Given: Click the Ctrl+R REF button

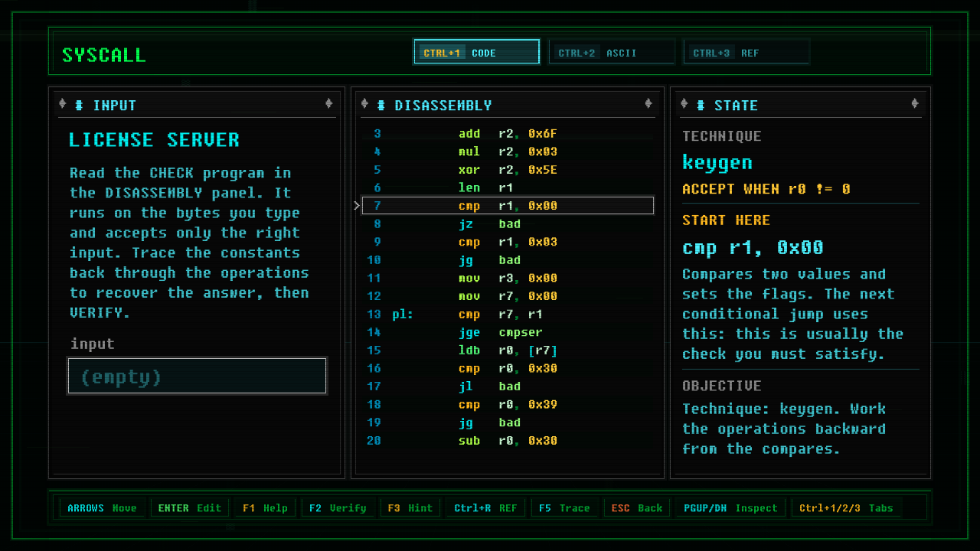Looking at the screenshot, I should coord(485,508).
